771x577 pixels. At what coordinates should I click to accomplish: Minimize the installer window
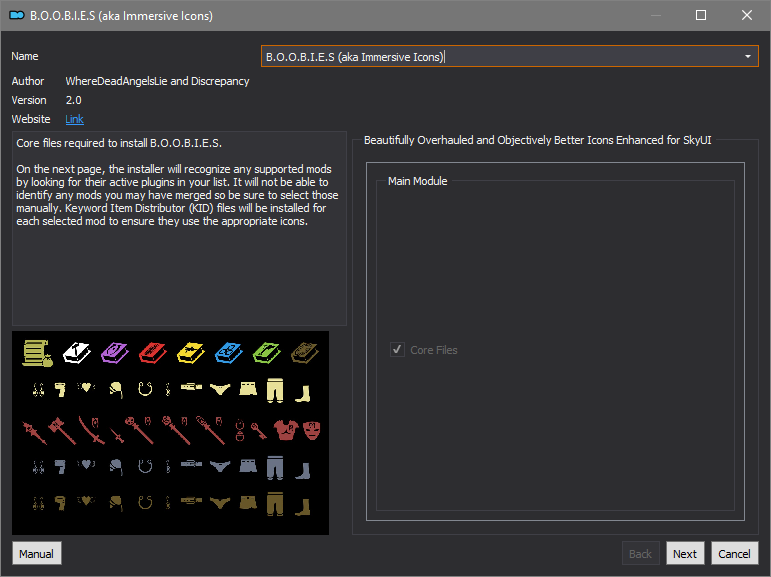pyautogui.click(x=655, y=15)
